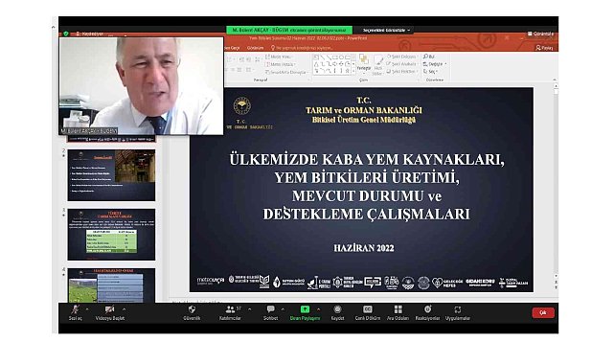Unmute microphone with Sesi aç

point(75,312)
